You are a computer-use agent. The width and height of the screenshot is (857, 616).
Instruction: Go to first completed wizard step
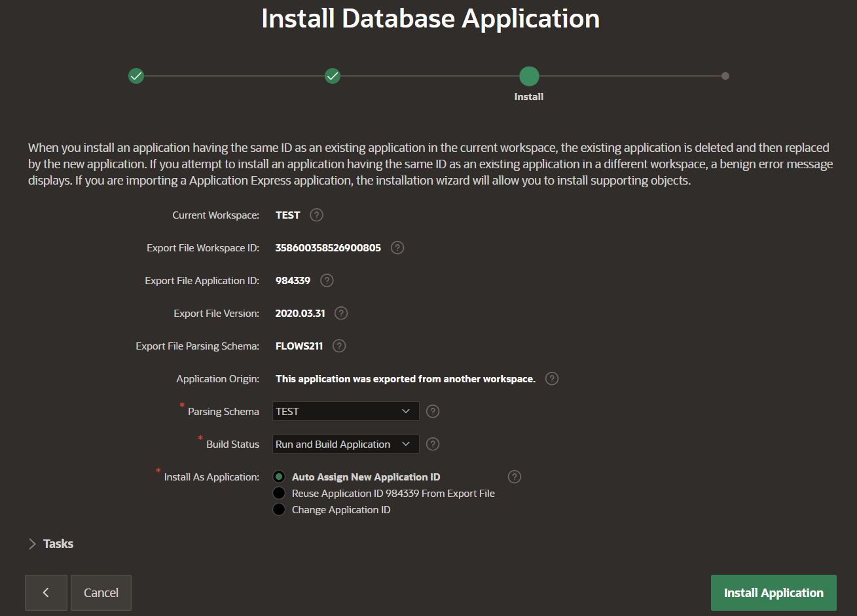[x=136, y=76]
